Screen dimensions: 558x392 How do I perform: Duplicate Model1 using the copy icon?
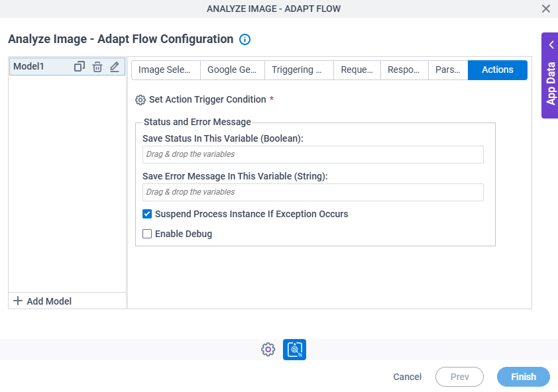click(x=80, y=66)
